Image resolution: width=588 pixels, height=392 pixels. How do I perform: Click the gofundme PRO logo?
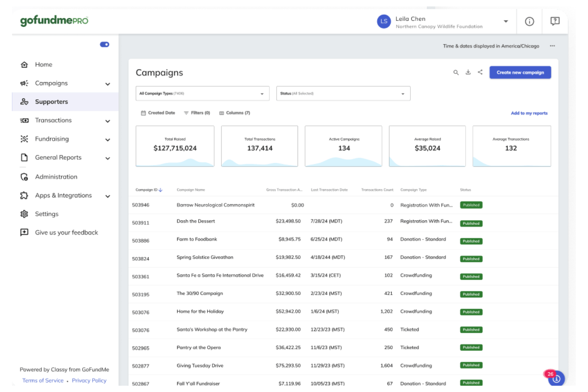click(54, 20)
